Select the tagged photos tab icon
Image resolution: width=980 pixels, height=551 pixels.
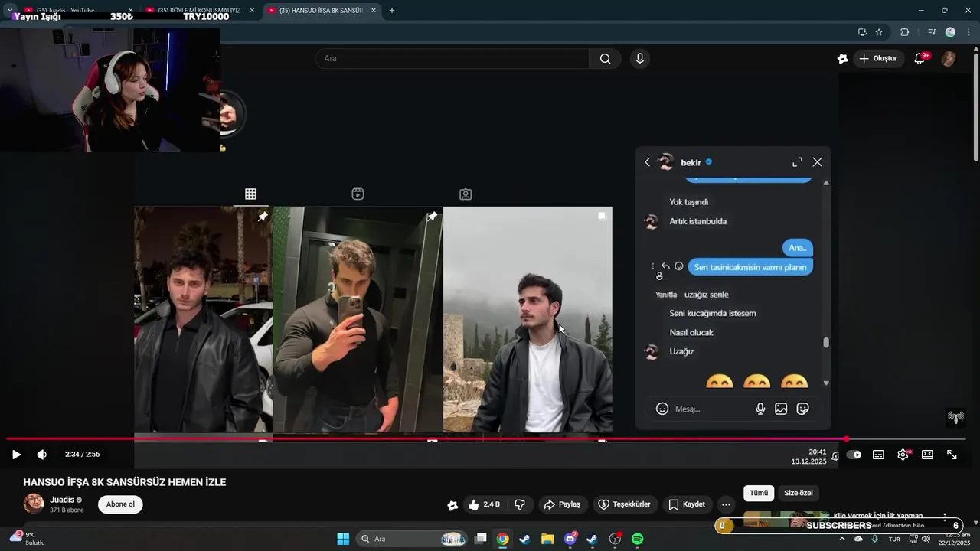click(465, 194)
